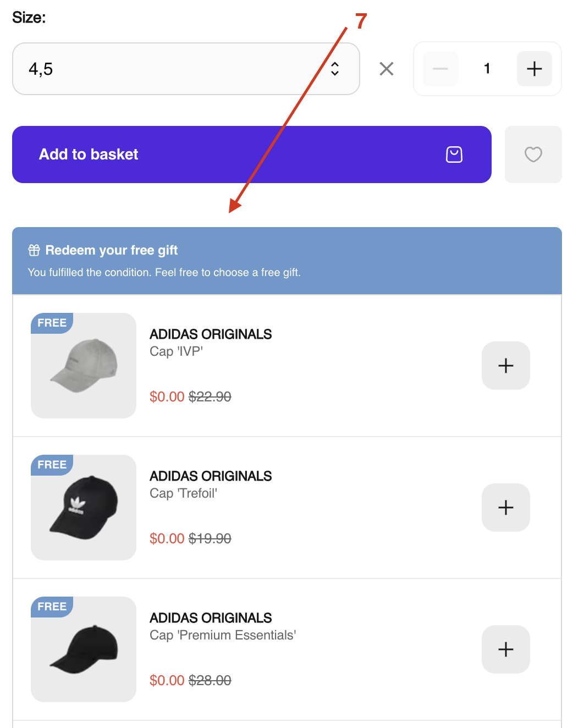Click the gift icon in redeem banner

34,251
